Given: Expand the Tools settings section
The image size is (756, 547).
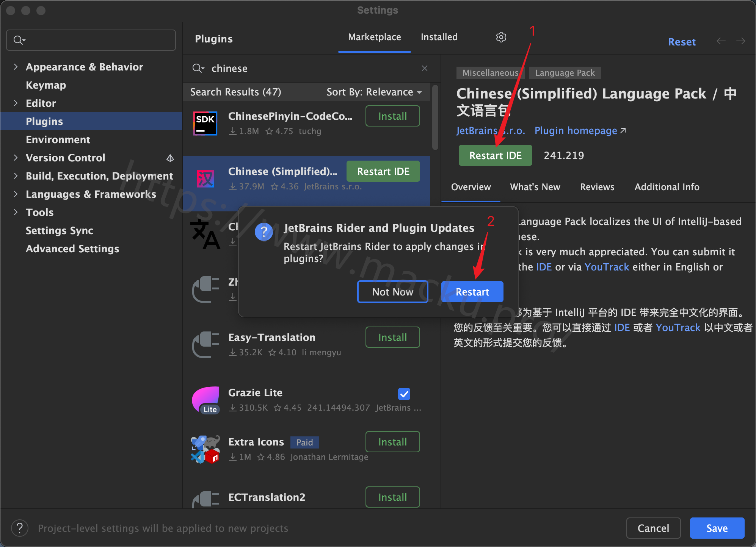Looking at the screenshot, I should point(16,213).
